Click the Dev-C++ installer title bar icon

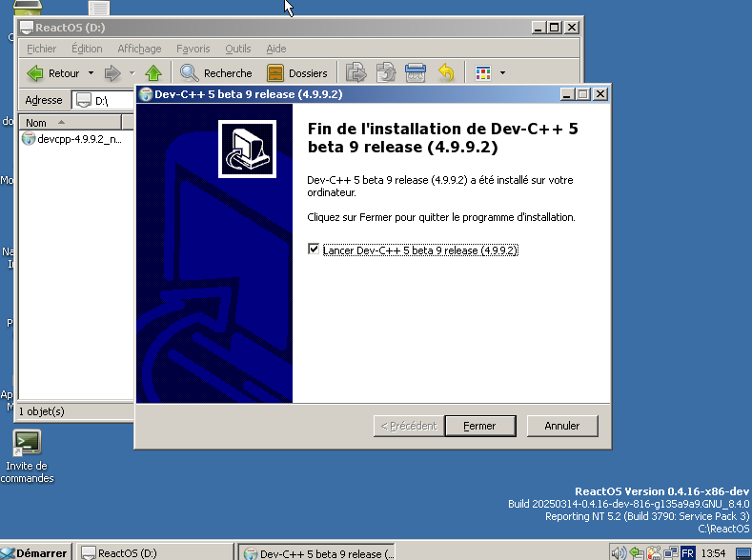(x=145, y=94)
